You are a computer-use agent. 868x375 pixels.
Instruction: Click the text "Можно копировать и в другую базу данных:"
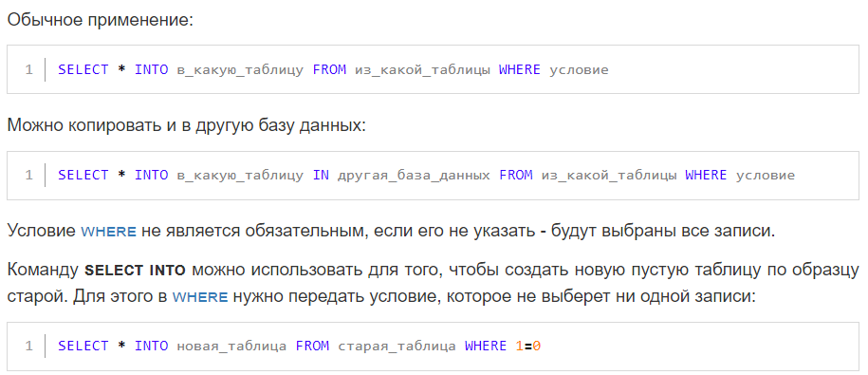[187, 124]
